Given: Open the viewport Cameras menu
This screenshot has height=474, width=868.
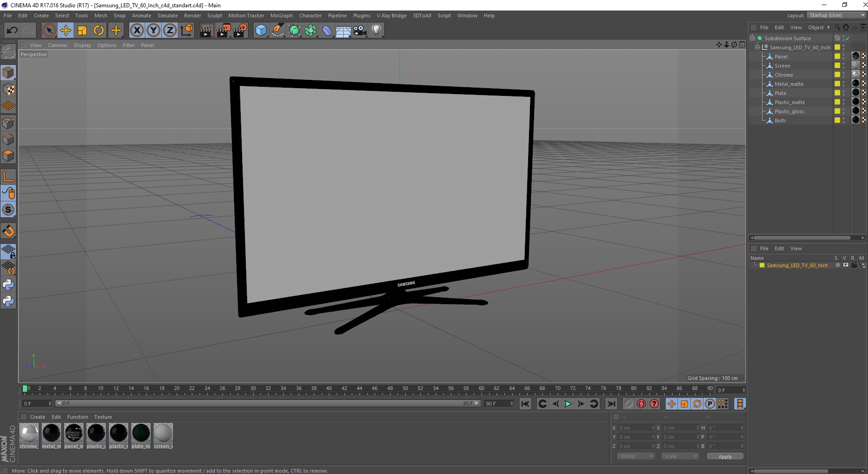Looking at the screenshot, I should point(58,45).
